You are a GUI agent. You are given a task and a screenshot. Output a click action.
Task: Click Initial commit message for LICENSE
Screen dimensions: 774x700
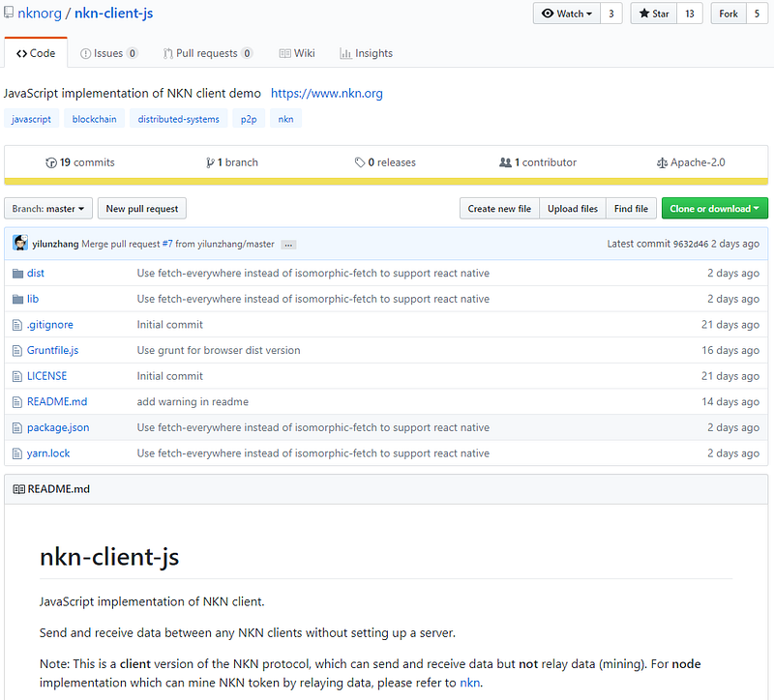pyautogui.click(x=170, y=376)
